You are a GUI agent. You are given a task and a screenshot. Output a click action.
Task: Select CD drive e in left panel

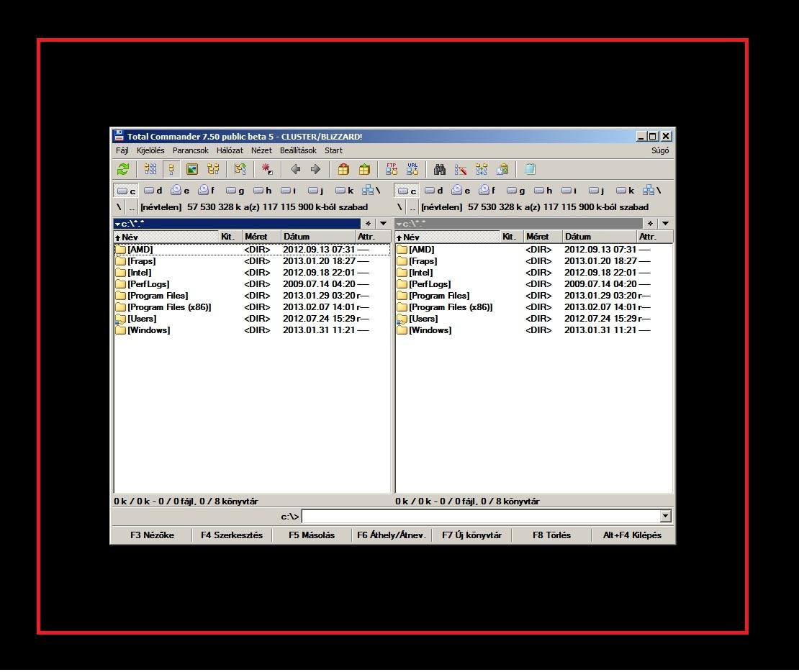coord(181,191)
